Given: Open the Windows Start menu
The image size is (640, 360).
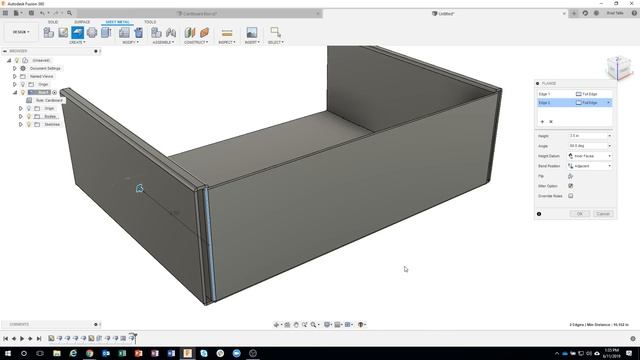Looking at the screenshot, I should pos(8,353).
